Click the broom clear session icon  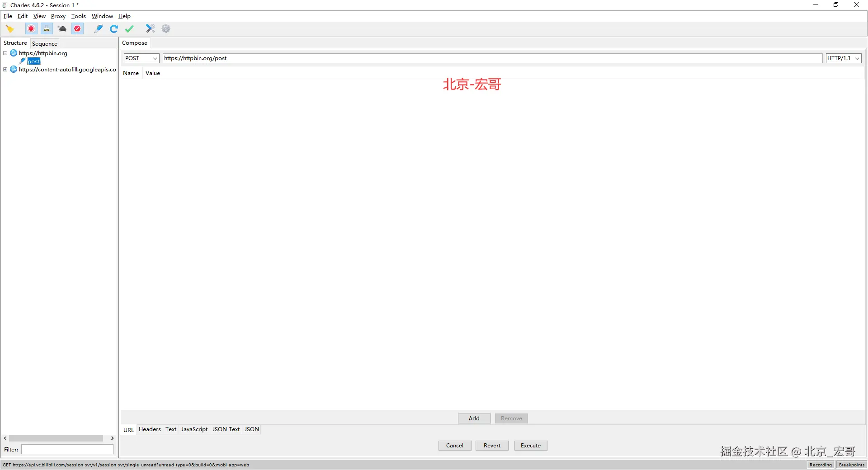[10, 29]
